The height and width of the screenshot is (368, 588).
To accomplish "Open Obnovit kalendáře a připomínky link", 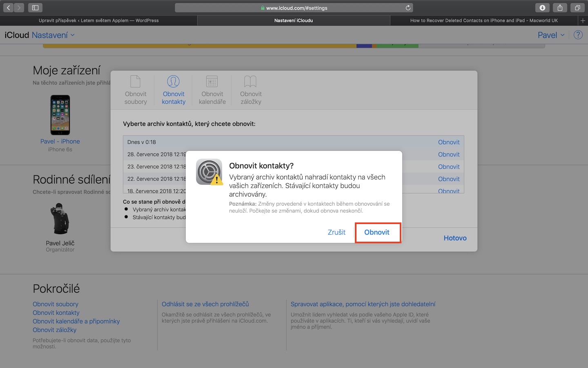I will [76, 321].
